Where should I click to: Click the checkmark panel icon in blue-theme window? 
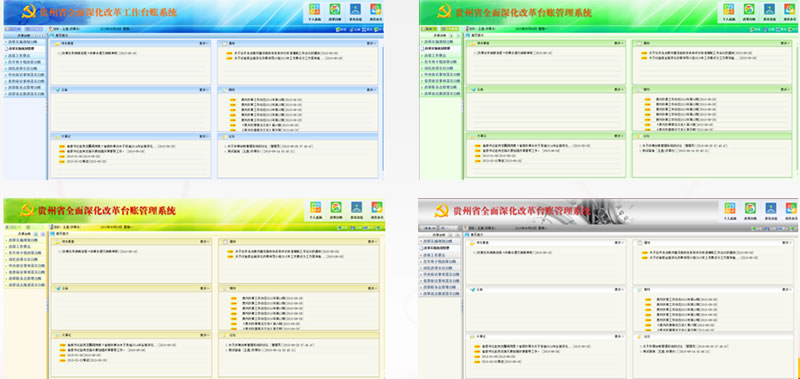pyautogui.click(x=57, y=90)
